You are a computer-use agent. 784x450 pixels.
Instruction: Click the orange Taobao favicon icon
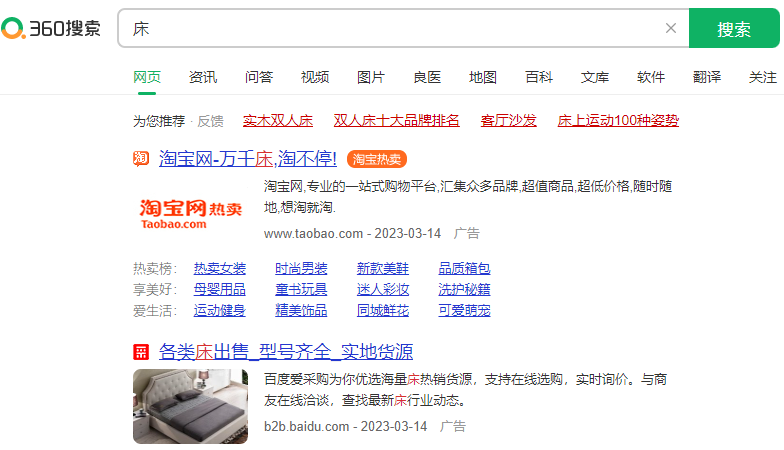[141, 159]
